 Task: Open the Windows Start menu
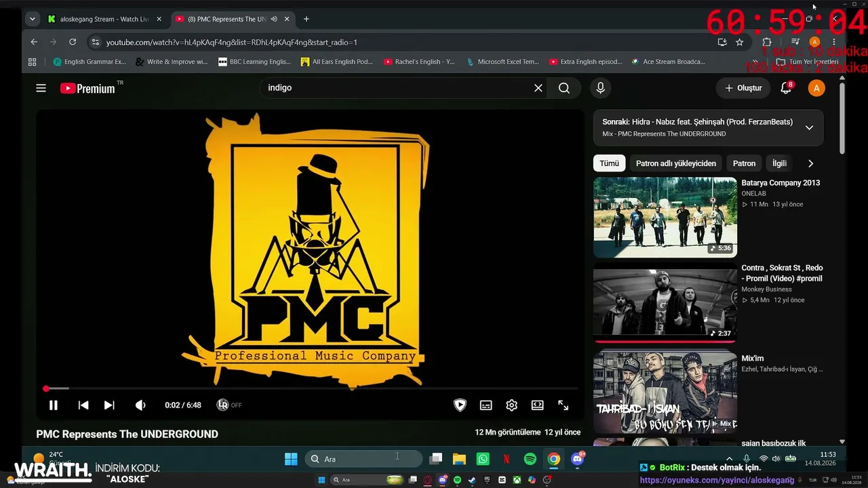pos(291,459)
